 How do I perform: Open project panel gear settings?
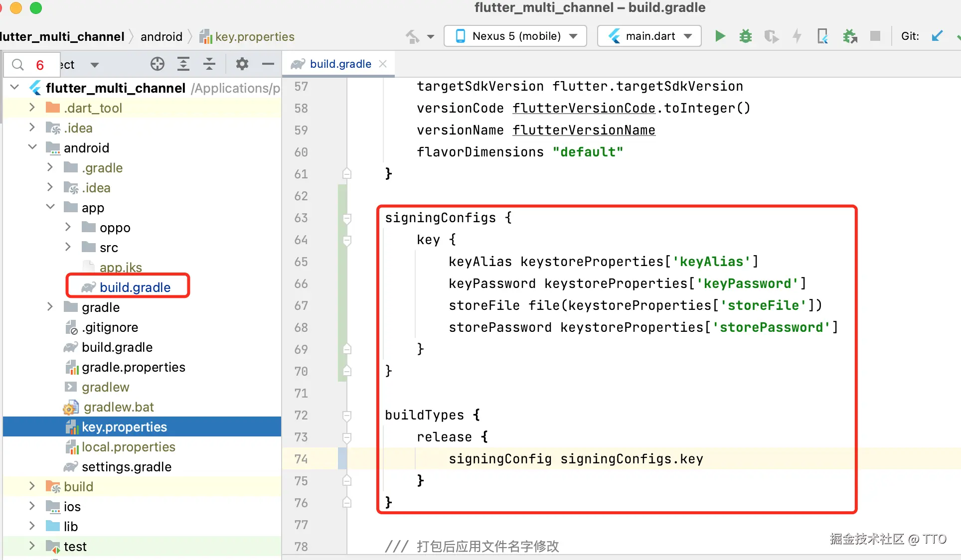242,64
